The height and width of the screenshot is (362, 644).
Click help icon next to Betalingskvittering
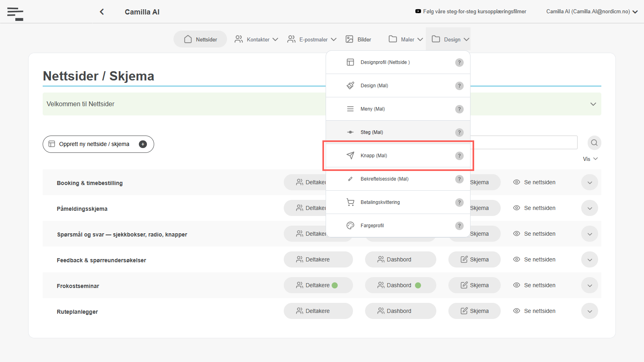tap(459, 202)
